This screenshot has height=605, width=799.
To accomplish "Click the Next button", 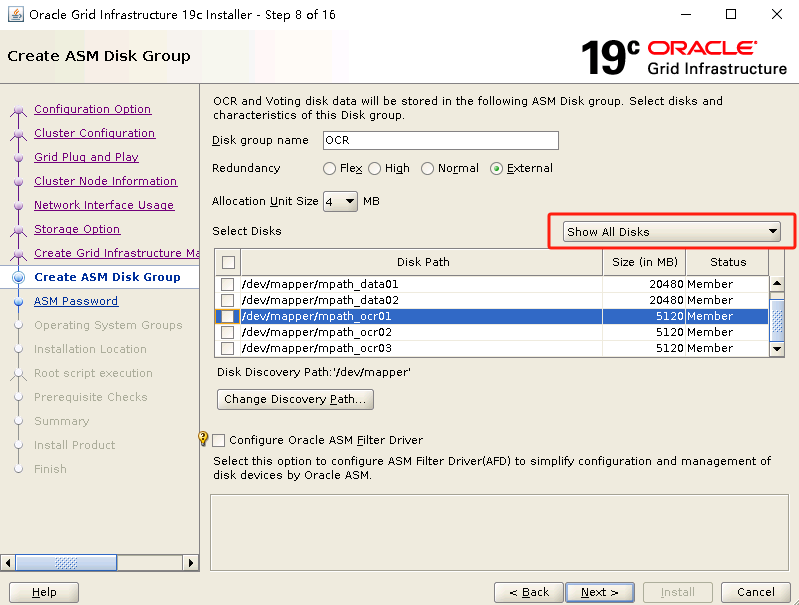I will (x=600, y=592).
